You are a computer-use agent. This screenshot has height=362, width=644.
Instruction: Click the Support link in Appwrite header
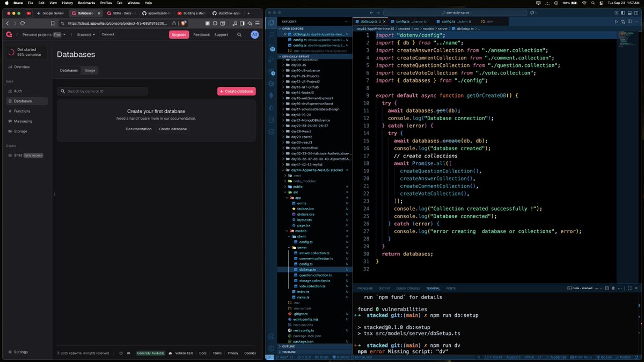[x=221, y=34]
